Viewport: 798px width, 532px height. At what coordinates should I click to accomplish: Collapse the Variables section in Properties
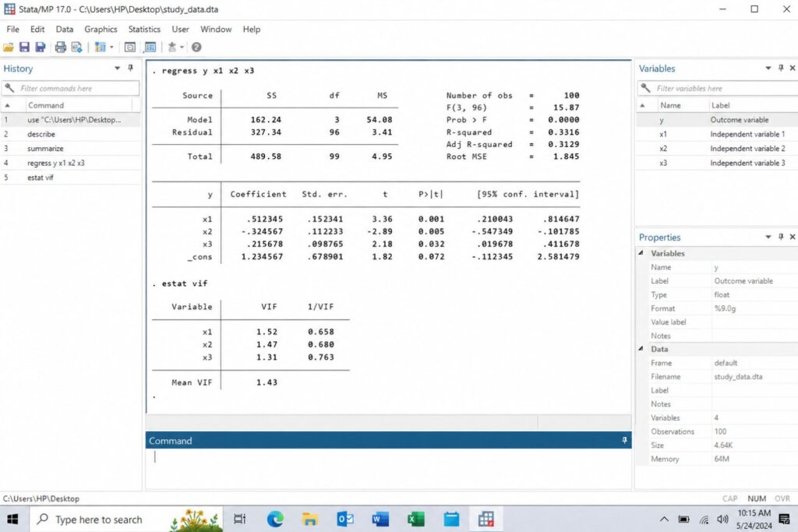click(x=641, y=253)
